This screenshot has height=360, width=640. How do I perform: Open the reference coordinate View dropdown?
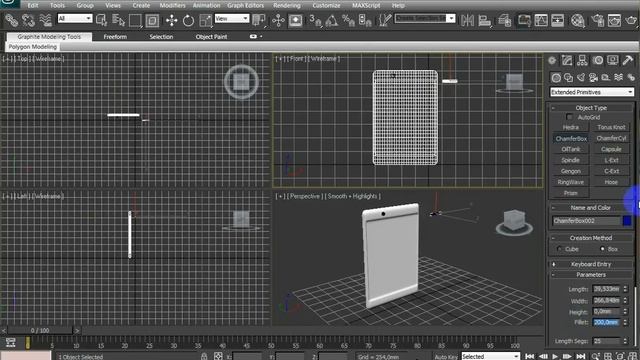click(231, 18)
